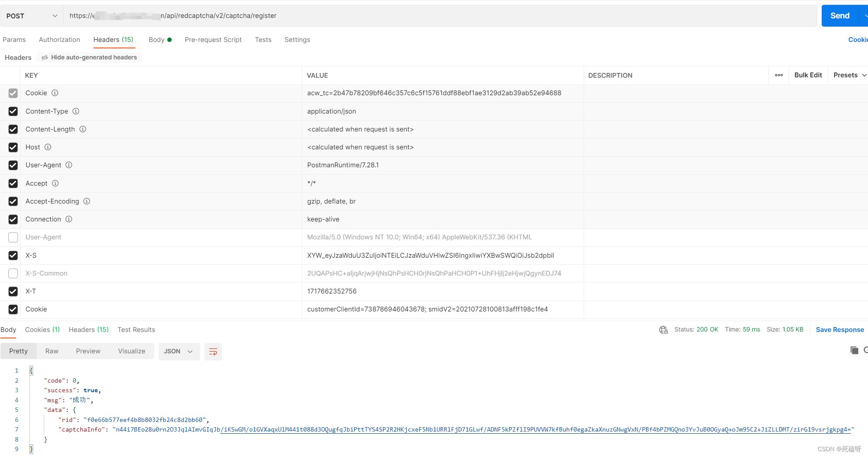Viewport: 868px width, 456px height.
Task: Click the wrap lines icon in response toolbar
Action: [213, 352]
